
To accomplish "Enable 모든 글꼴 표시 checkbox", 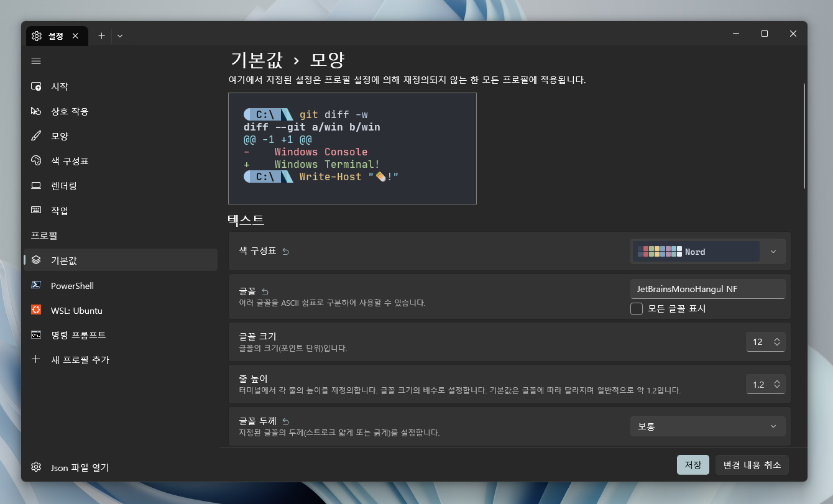I will 637,309.
